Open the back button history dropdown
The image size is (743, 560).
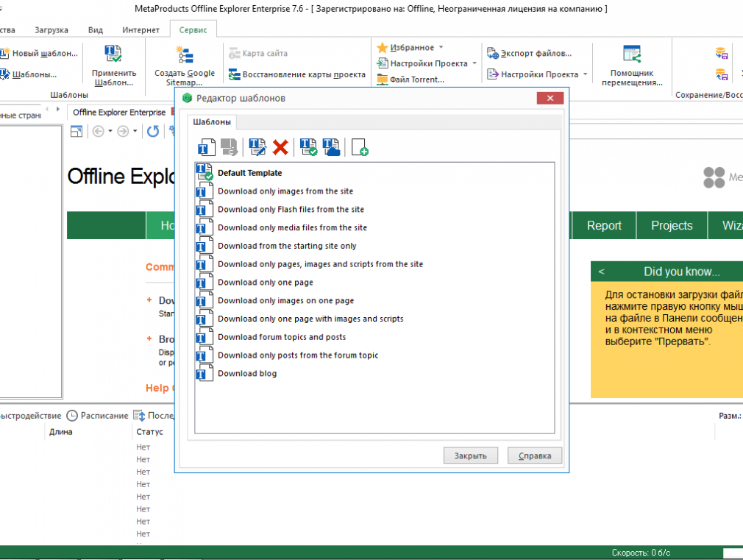coord(110,131)
